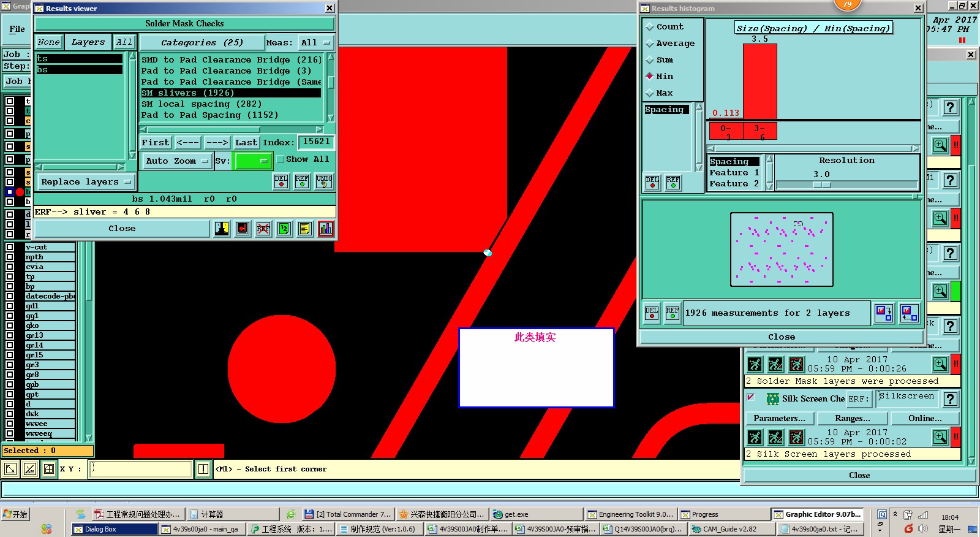Adjust Resolution slider in histogram

coord(822,185)
